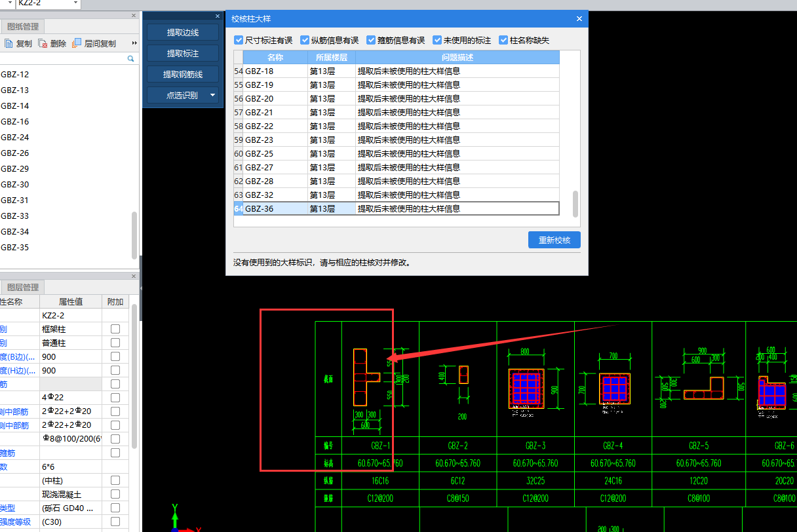
Task: Select GBZ-35 in the drawing list
Action: (15, 248)
